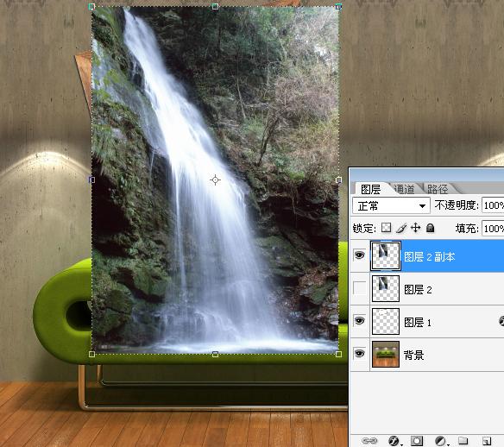Screen dimensions: 504x447
Task: Hide the 图层 2 副本 layer eye
Action: coord(359,255)
